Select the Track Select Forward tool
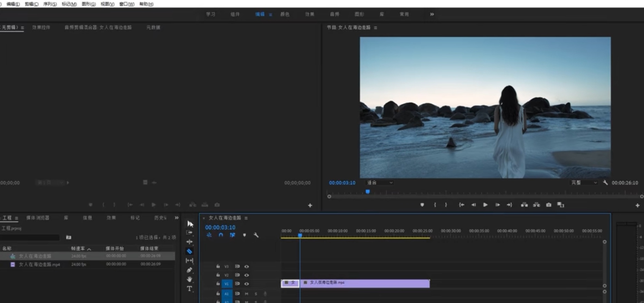 [189, 233]
